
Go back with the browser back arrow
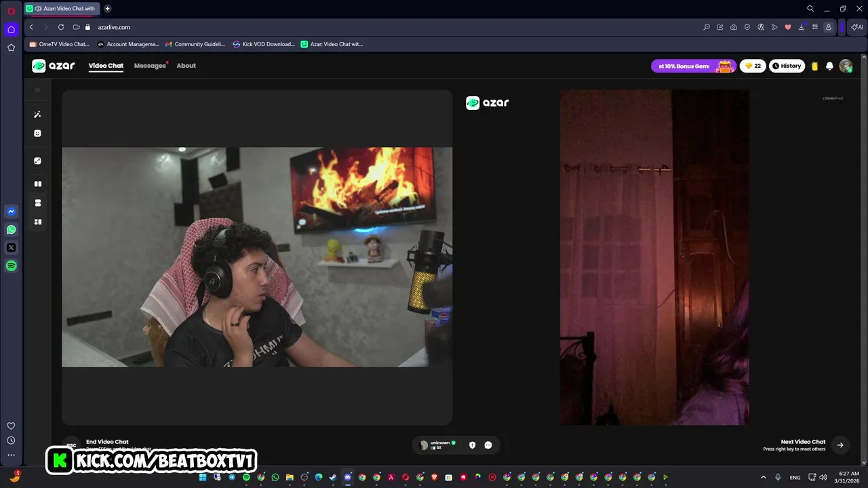pyautogui.click(x=31, y=27)
